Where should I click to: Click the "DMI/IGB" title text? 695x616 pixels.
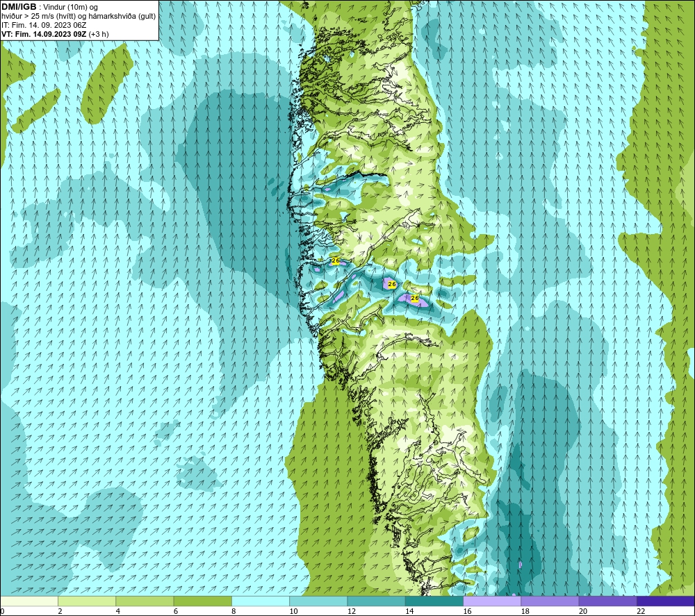(19, 7)
